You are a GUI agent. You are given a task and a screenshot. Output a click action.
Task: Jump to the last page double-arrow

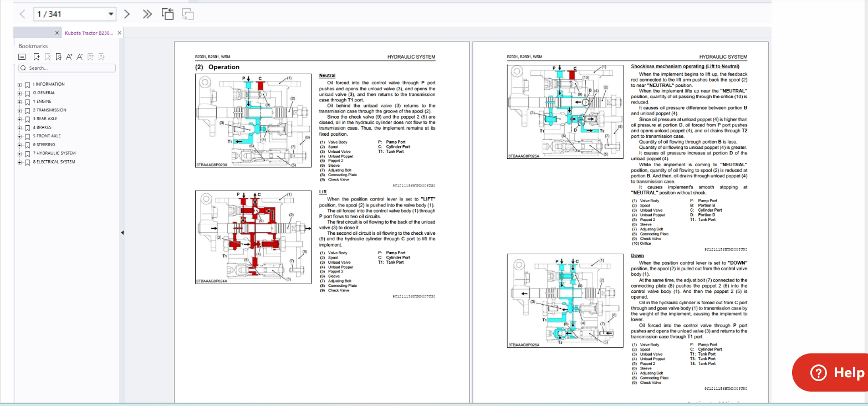pyautogui.click(x=147, y=14)
